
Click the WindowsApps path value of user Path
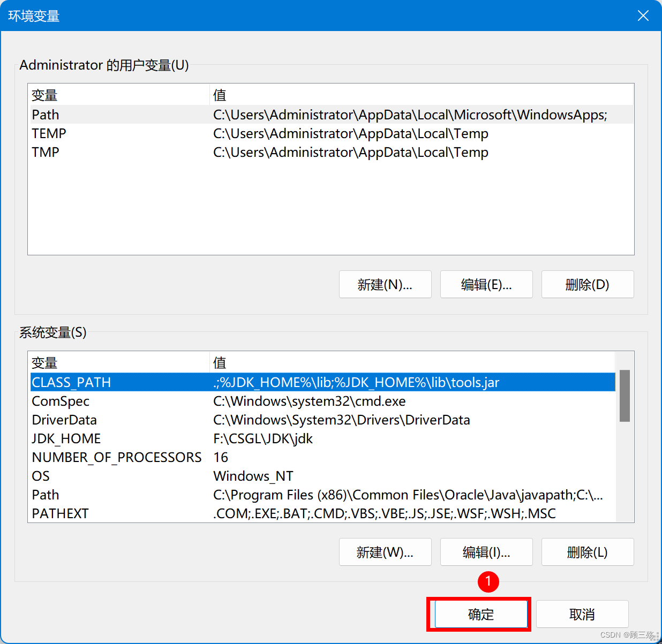pos(410,115)
